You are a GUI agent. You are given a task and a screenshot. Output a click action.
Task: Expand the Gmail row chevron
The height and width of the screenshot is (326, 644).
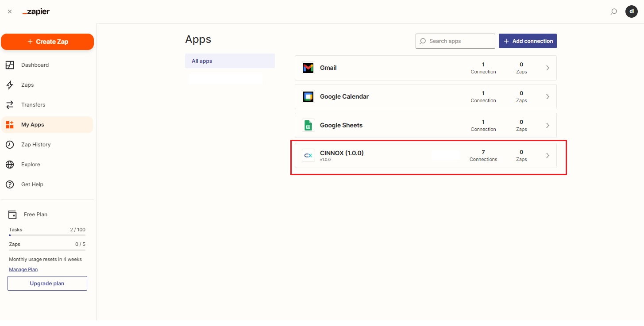tap(548, 68)
